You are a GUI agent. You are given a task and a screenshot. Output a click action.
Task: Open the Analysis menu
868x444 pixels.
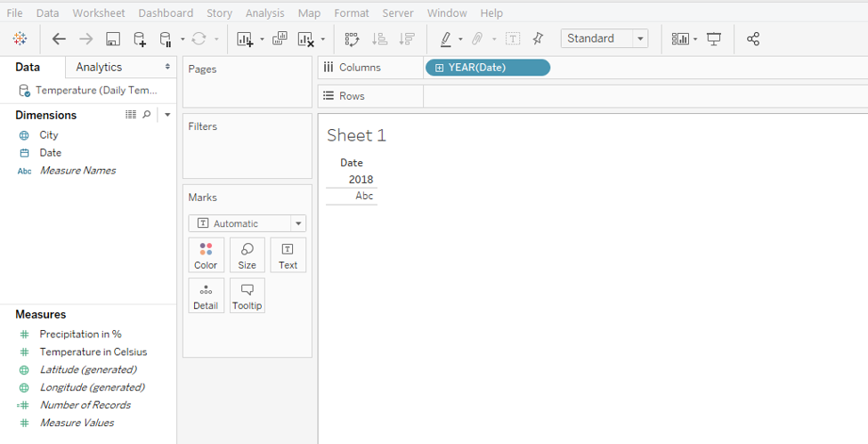pos(264,13)
